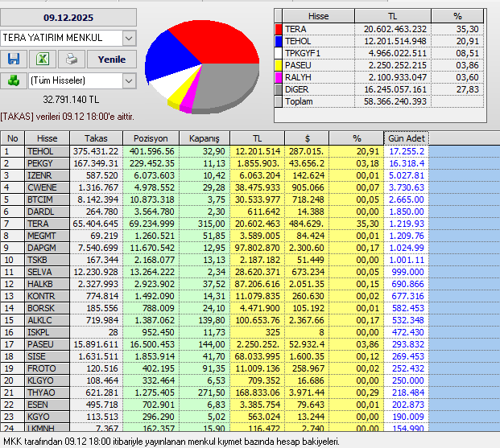Click the white TPKGYF1 legend swatch

pos(279,53)
